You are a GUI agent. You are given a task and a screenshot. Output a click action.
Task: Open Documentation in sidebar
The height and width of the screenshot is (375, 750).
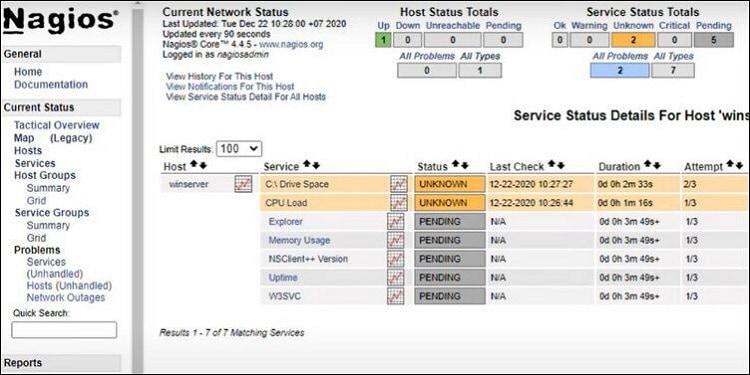[x=51, y=84]
